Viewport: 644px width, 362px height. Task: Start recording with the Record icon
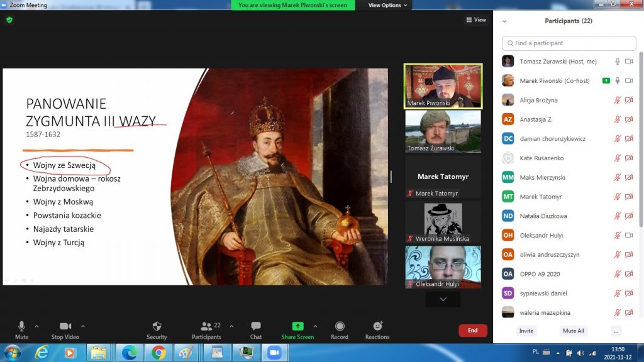[x=340, y=326]
